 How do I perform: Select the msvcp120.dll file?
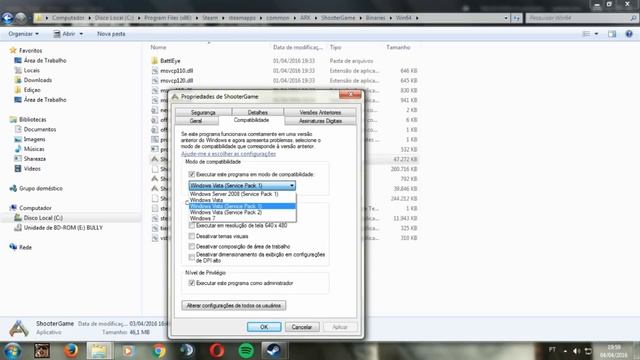coord(176,80)
